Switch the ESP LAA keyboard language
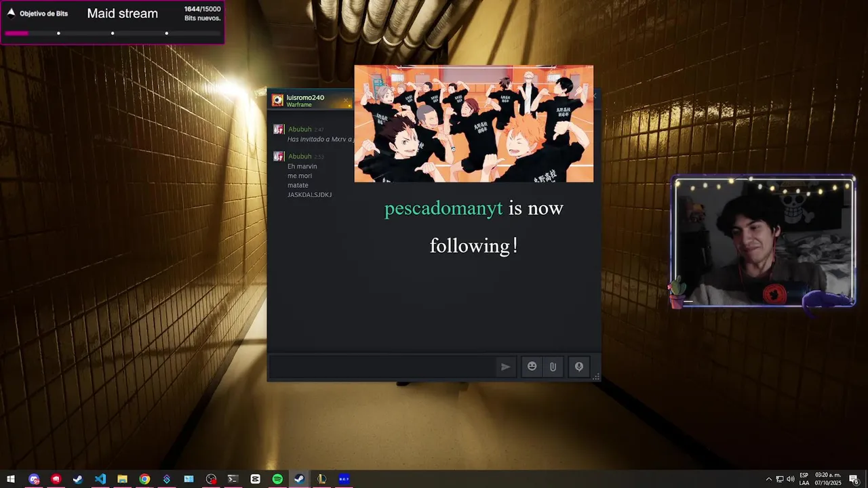Screen dimensions: 868x488 (804, 479)
